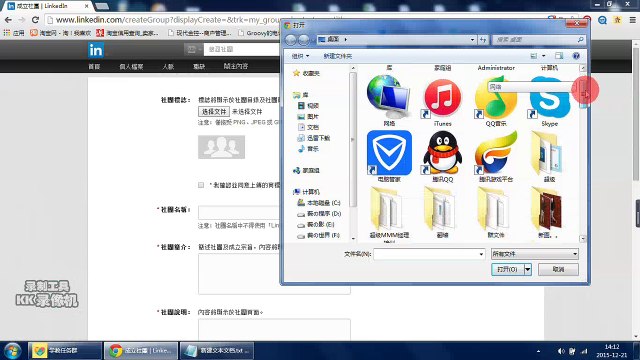
Task: Click the 桌面 breadcrumb arrow in address bar
Action: coord(346,40)
